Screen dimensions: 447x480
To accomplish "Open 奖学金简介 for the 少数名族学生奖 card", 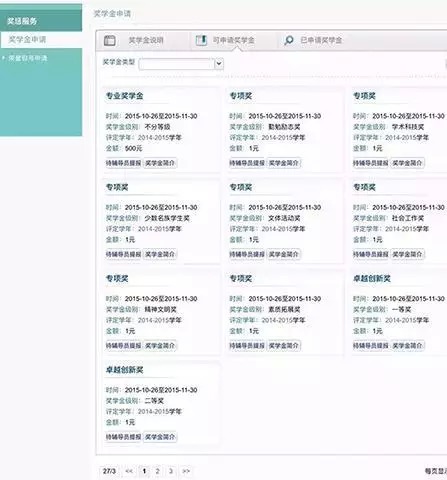I will [x=160, y=254].
